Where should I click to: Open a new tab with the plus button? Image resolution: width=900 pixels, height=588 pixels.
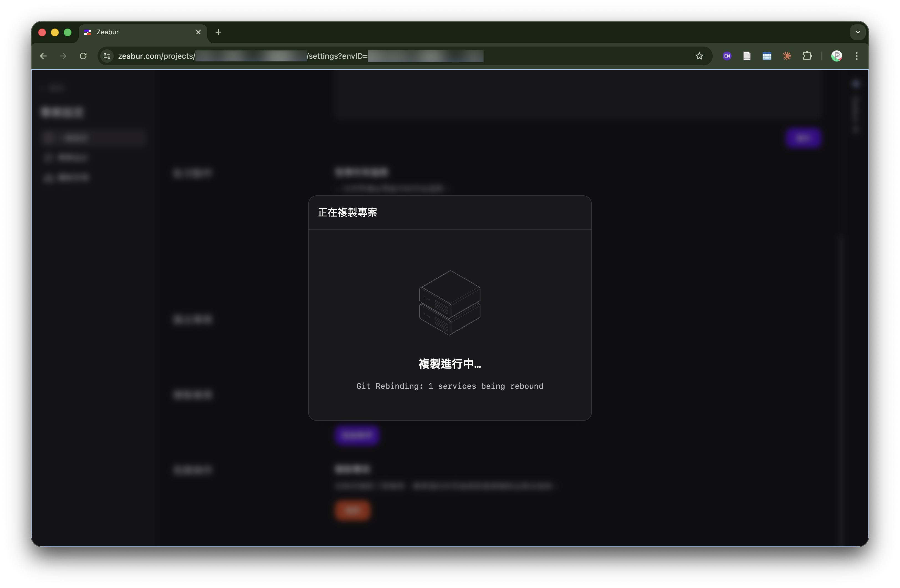[x=218, y=32]
